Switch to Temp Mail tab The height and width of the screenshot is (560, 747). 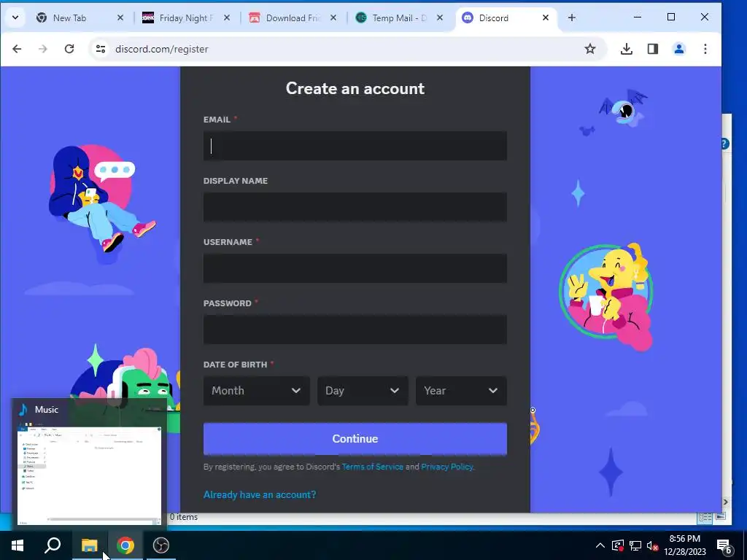(x=398, y=18)
